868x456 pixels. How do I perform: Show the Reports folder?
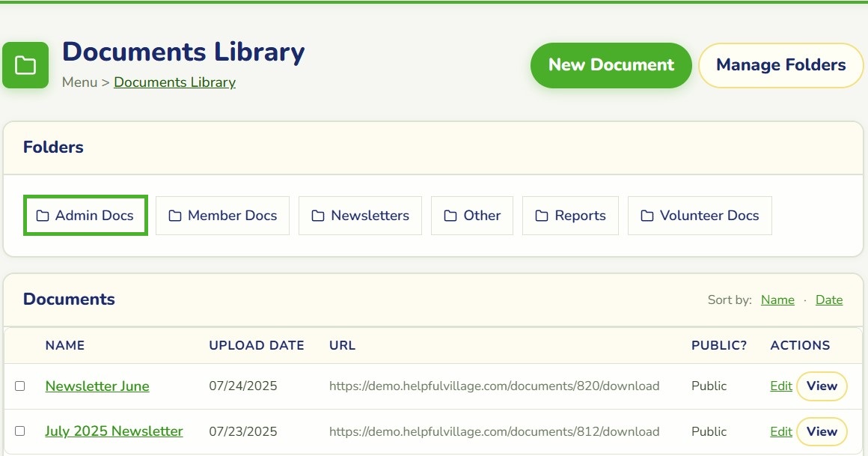(571, 216)
